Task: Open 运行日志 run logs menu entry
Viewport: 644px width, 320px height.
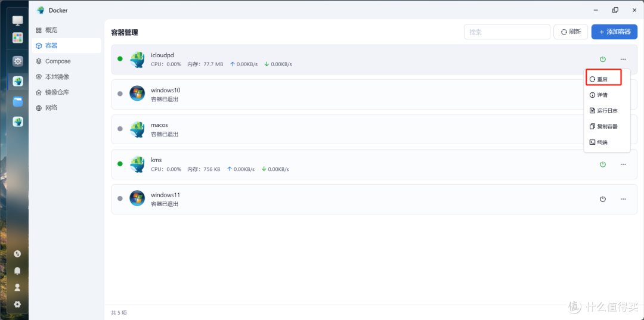Action: point(603,111)
